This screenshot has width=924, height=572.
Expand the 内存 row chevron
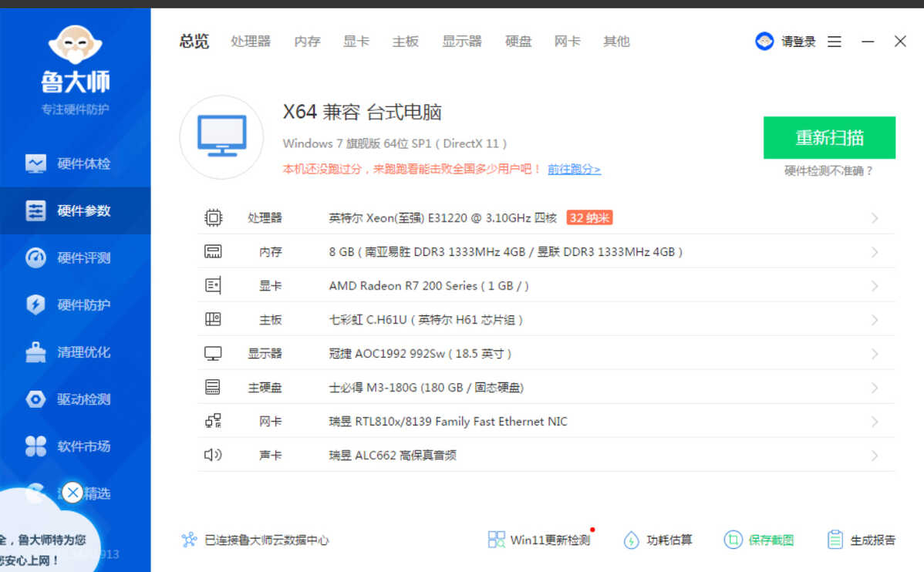tap(875, 252)
